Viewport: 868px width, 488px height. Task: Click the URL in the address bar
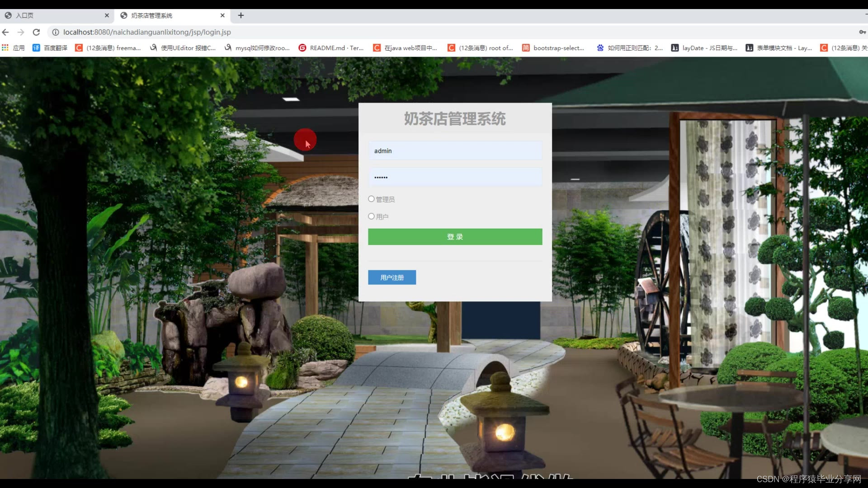click(147, 32)
